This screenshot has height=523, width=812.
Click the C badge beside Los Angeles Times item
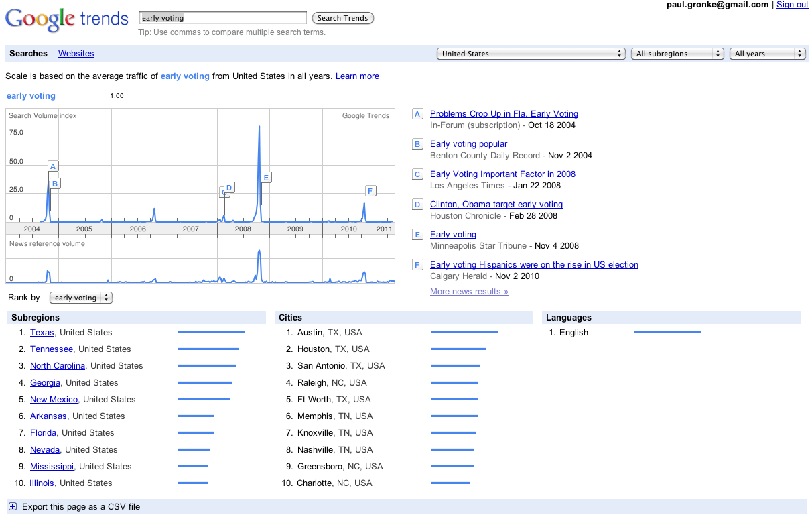coord(417,174)
